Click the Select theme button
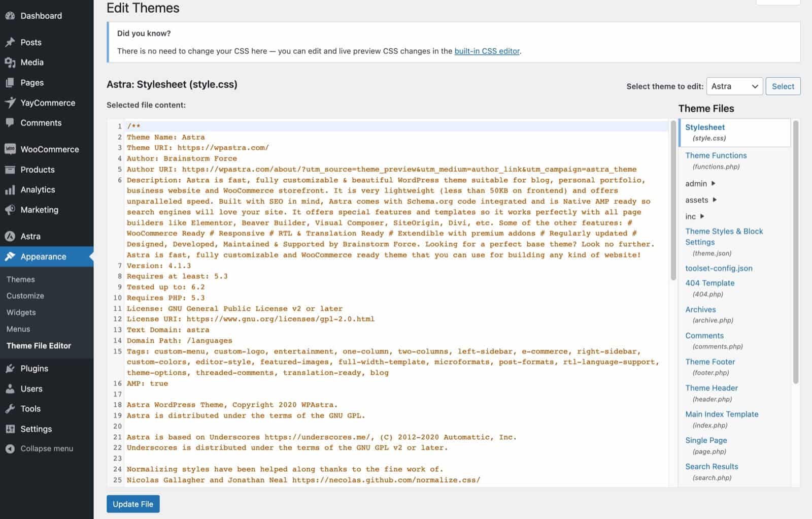This screenshot has height=519, width=812. pos(783,86)
